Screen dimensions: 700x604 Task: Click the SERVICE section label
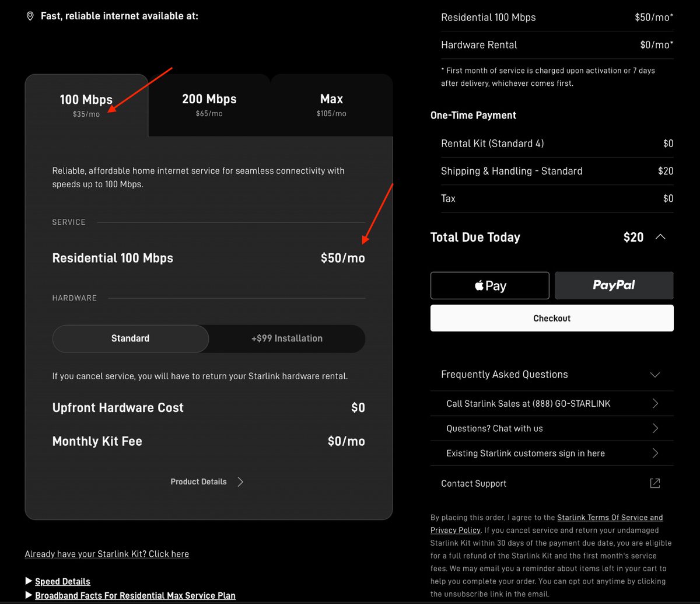[69, 222]
